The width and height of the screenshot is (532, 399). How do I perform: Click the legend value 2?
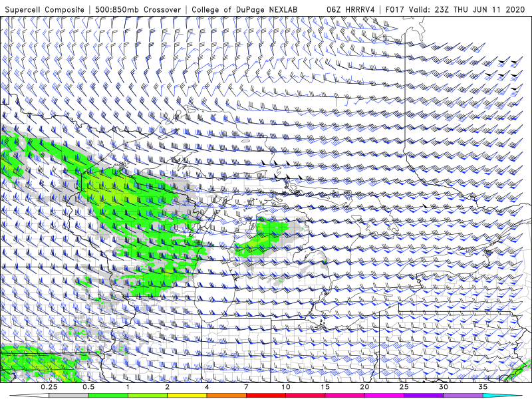[168, 387]
